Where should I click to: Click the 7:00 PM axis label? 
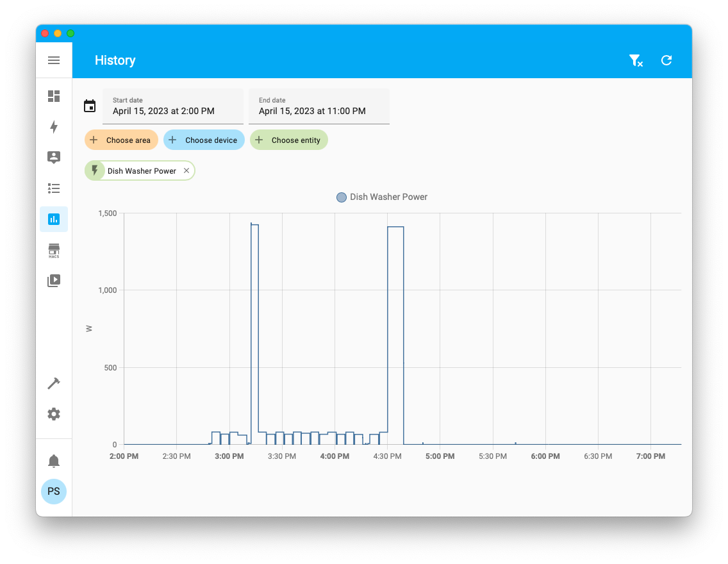coord(650,456)
